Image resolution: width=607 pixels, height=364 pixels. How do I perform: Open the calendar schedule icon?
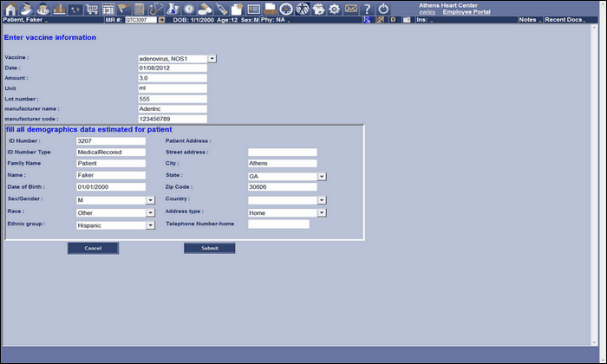[x=109, y=8]
